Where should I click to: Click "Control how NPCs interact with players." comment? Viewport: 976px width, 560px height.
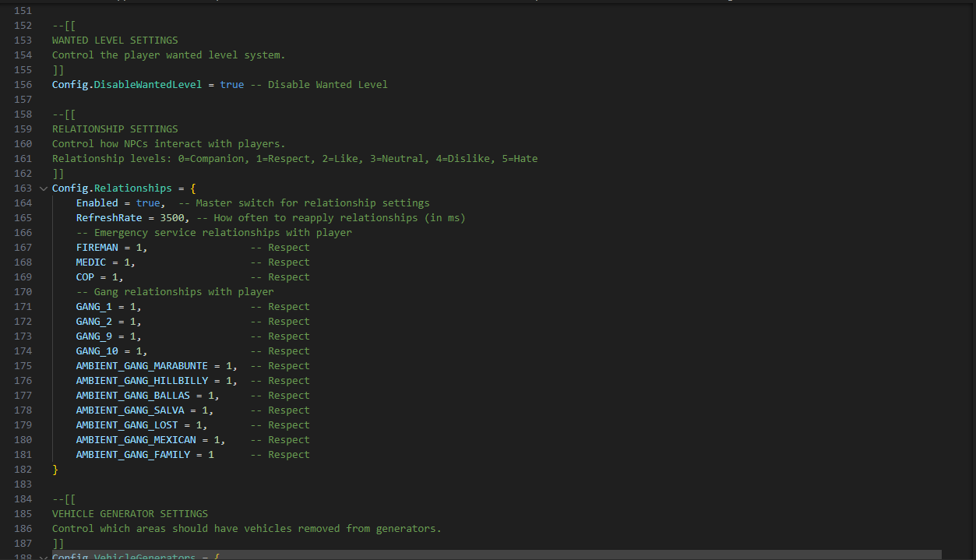[169, 144]
